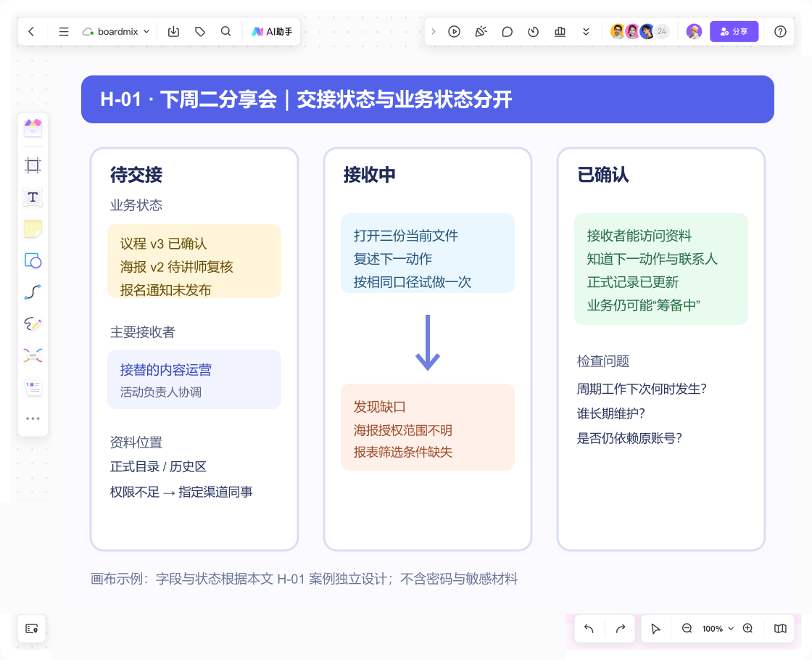Screen dimensions: 812x660
Task: Select the pen drawing tool
Action: (33, 323)
